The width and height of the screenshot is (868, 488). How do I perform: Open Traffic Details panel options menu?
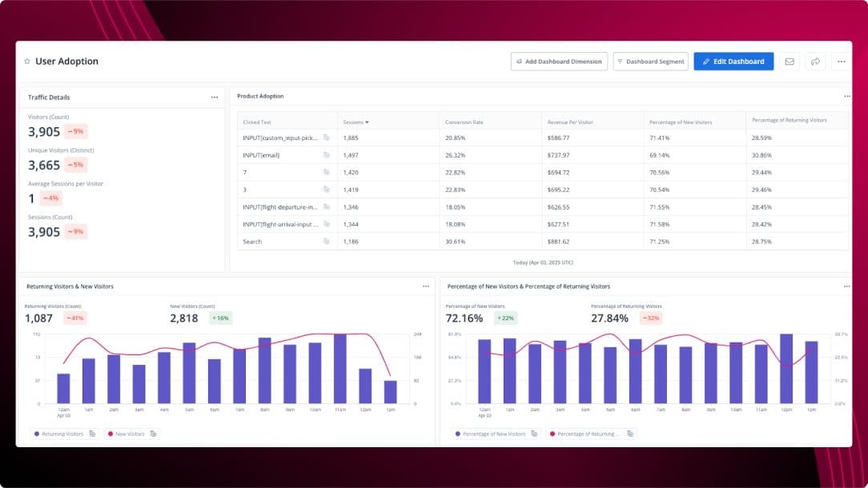pos(215,98)
